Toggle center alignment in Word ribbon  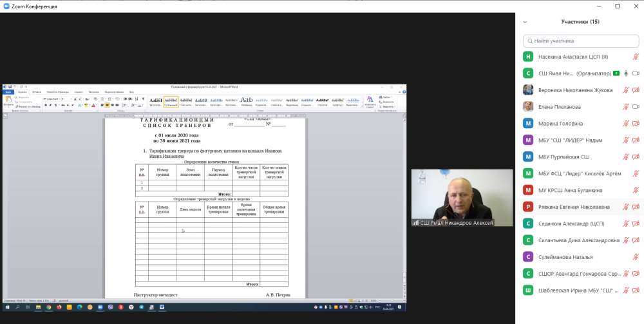click(x=107, y=106)
